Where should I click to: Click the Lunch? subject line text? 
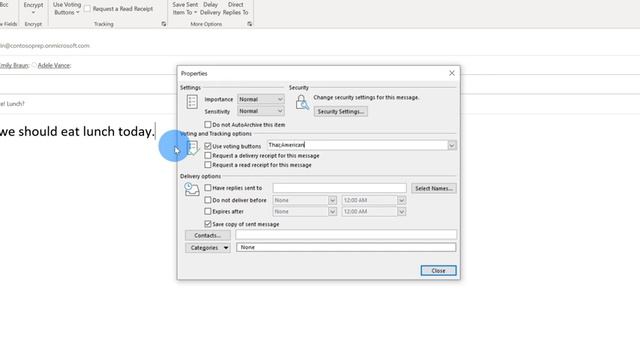point(12,104)
